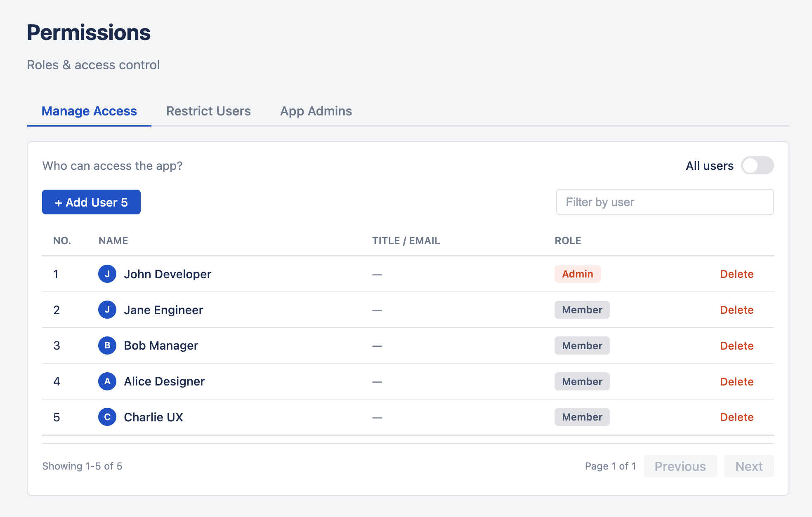812x517 pixels.
Task: Click Jane Engineer's Member role badge
Action: tap(582, 310)
